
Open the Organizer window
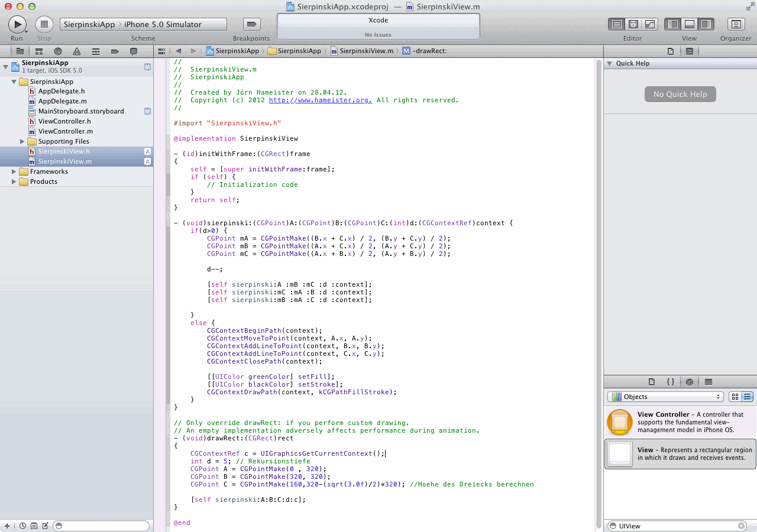point(736,24)
